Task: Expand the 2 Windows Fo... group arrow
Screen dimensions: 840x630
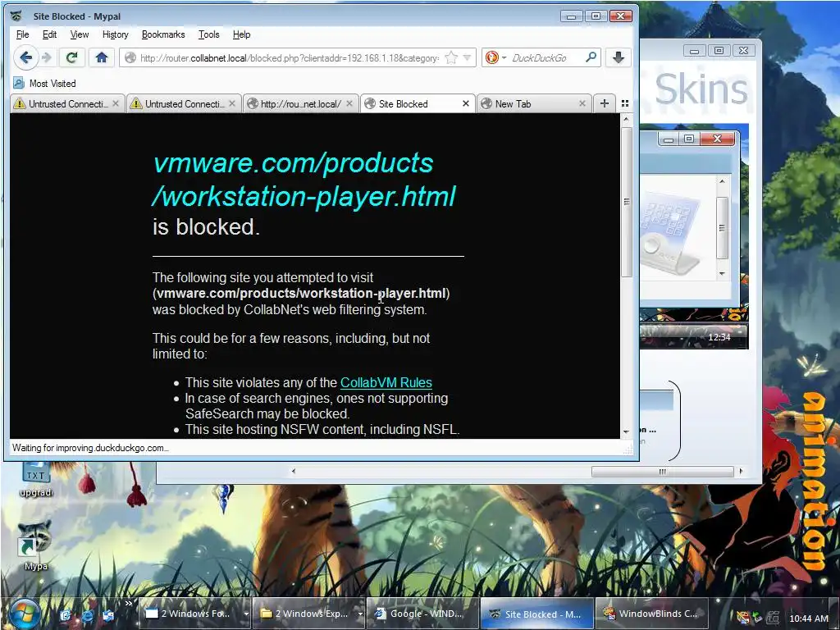Action: point(246,614)
